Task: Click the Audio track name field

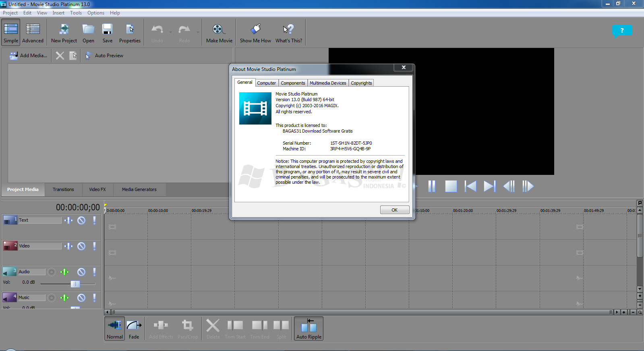Action: 32,272
